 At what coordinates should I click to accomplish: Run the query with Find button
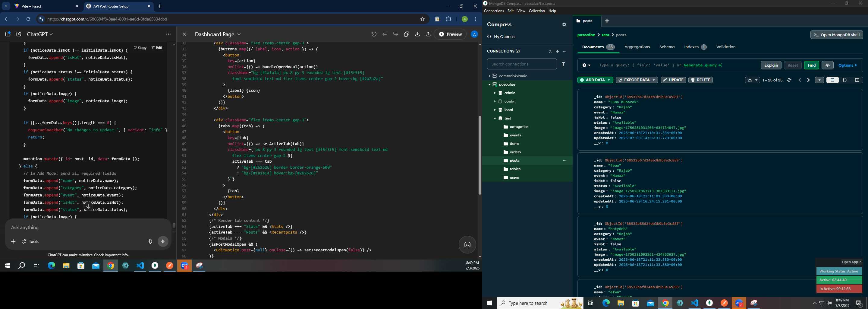click(x=811, y=65)
